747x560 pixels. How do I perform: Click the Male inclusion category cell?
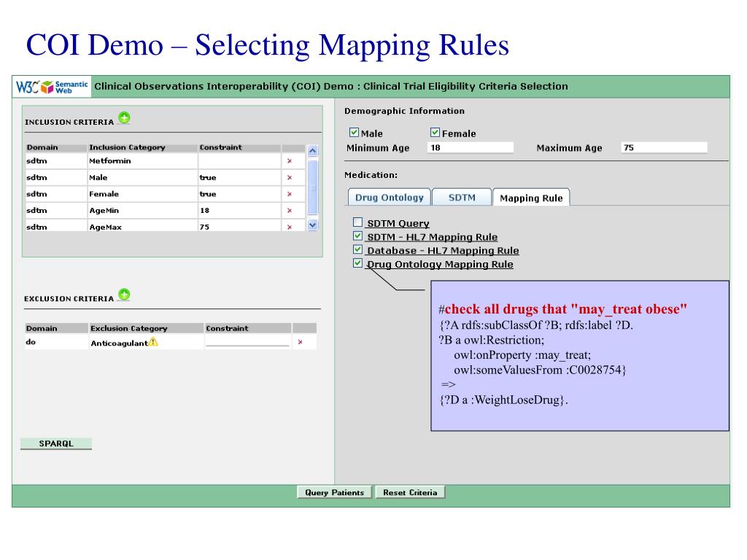coord(142,178)
